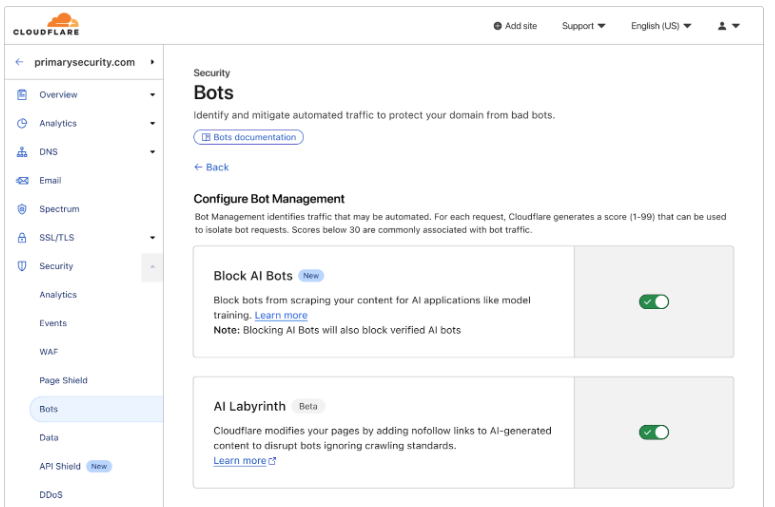
Task: Click the New badge beside API Shield
Action: [99, 466]
